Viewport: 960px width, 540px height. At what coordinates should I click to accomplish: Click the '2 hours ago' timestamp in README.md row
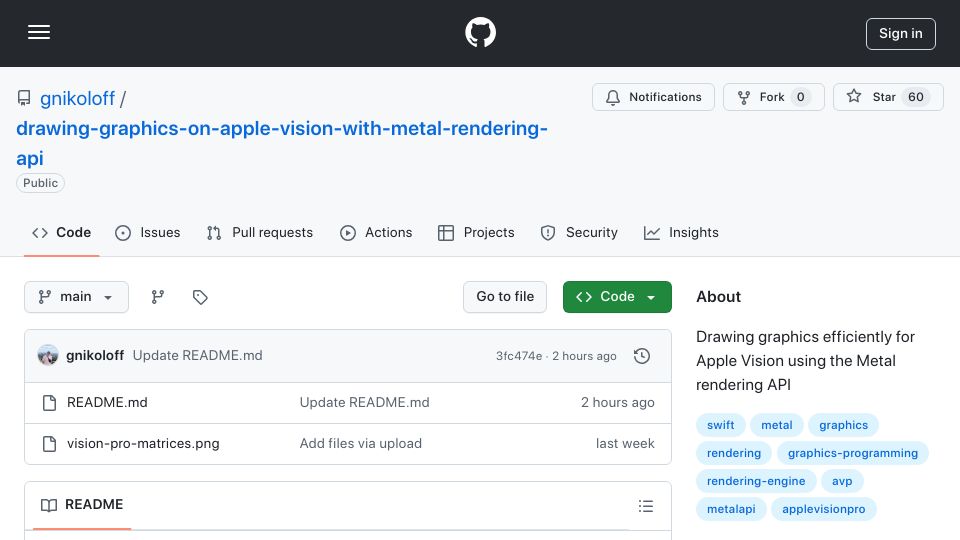[617, 402]
